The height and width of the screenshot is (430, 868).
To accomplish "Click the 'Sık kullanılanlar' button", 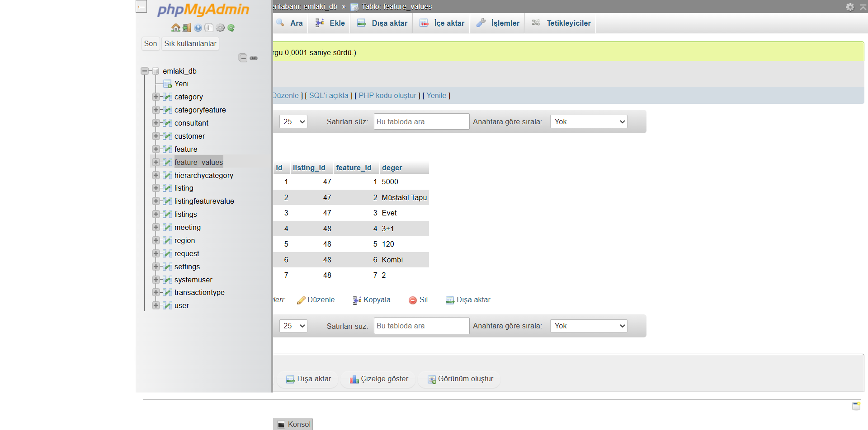I will coord(190,43).
